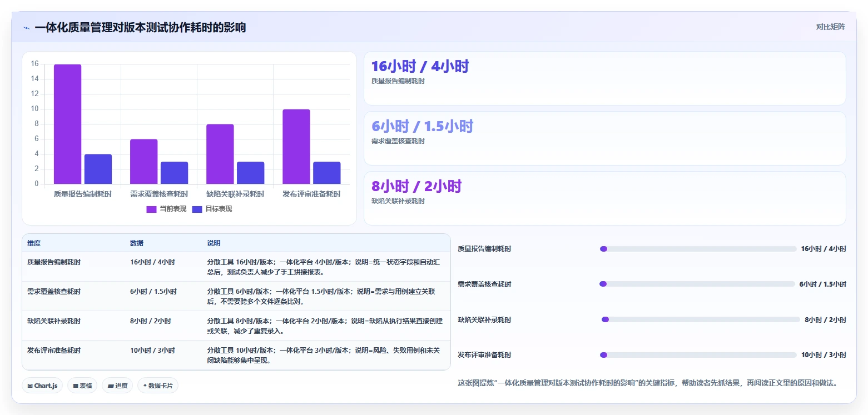Click the blue bar for 发布评审准备耗时
This screenshot has width=868, height=415.
(x=326, y=173)
